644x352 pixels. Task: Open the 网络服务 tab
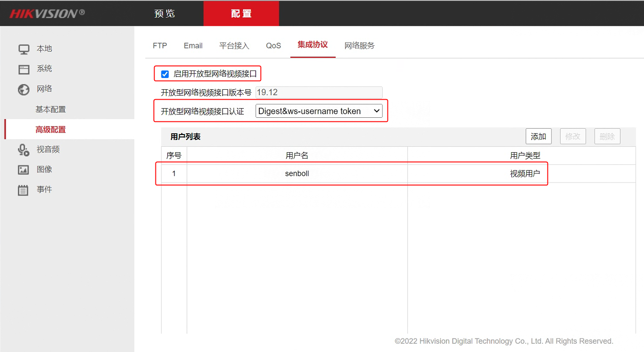(x=360, y=46)
